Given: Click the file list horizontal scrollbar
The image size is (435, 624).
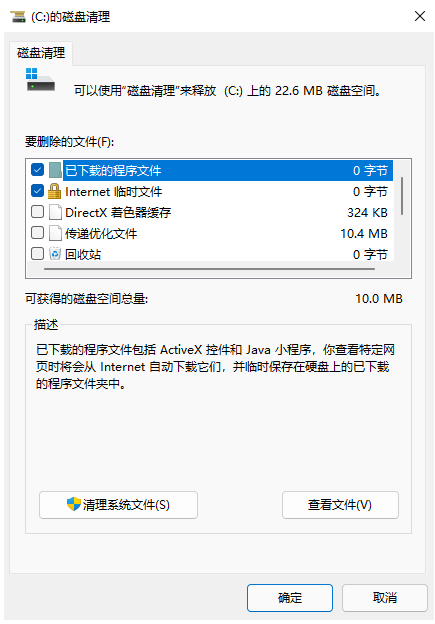Looking at the screenshot, I should pyautogui.click(x=210, y=269).
